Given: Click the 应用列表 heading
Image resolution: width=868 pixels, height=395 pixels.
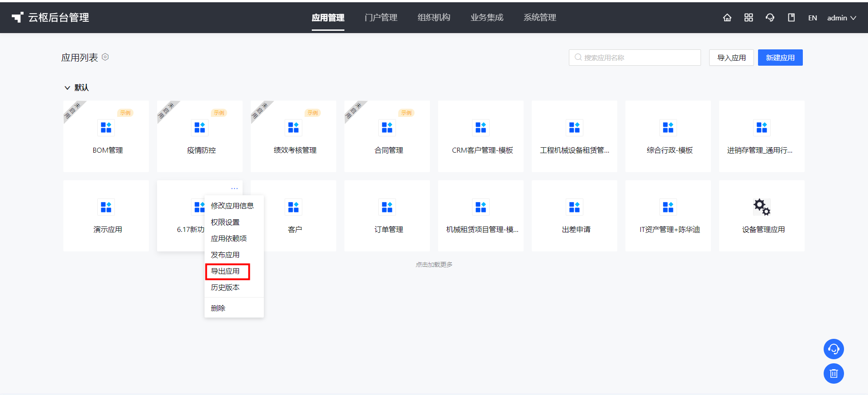Looking at the screenshot, I should pyautogui.click(x=80, y=58).
